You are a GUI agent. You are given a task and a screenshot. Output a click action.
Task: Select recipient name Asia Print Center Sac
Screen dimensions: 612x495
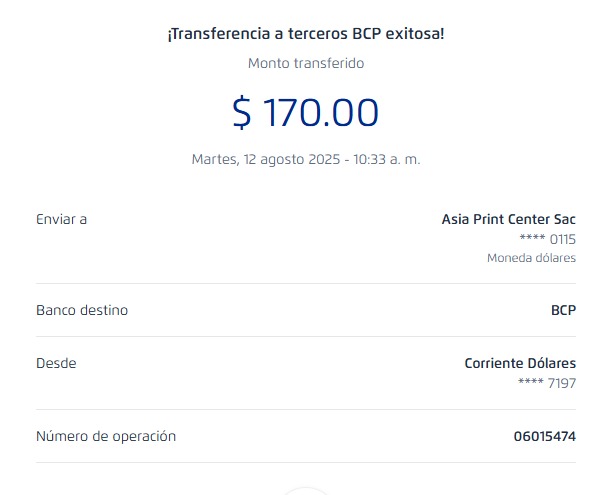tap(508, 219)
